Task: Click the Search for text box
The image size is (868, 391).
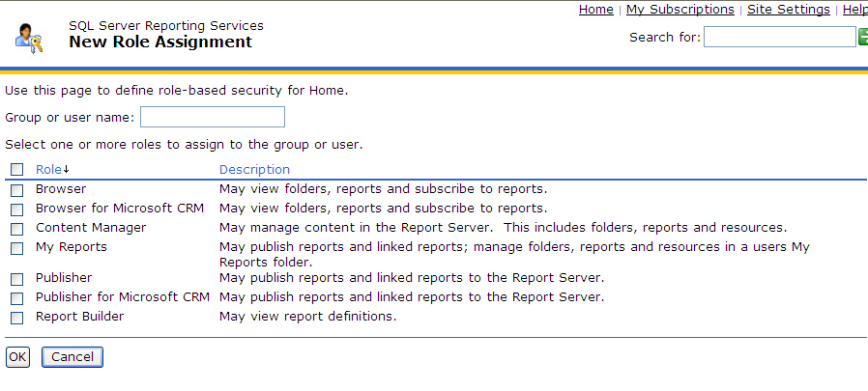Action: pyautogui.click(x=779, y=37)
